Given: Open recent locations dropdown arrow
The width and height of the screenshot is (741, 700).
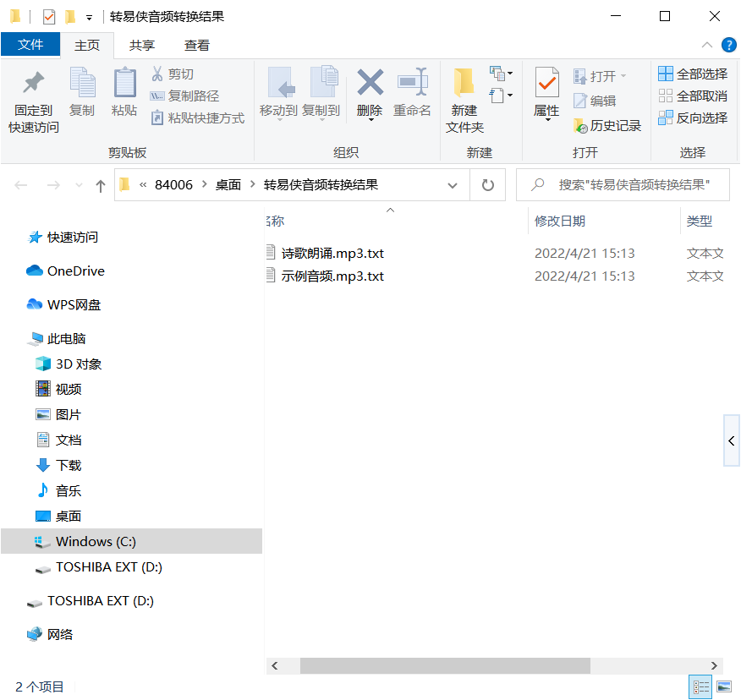Looking at the screenshot, I should pos(79,185).
